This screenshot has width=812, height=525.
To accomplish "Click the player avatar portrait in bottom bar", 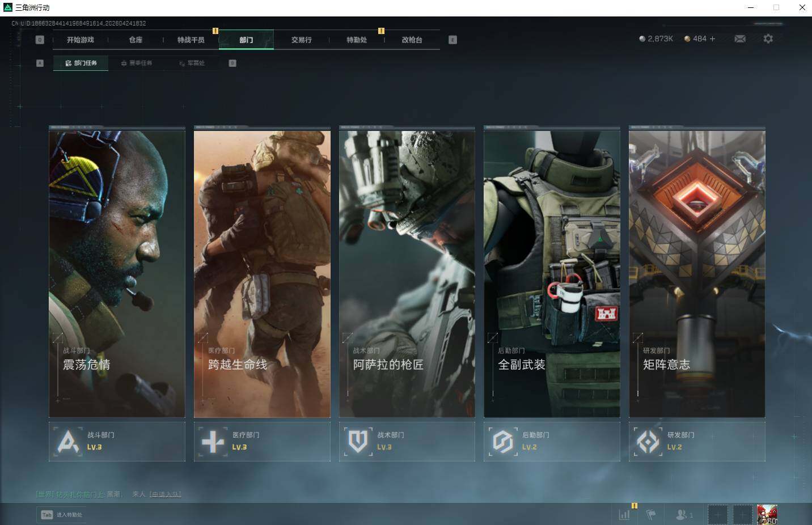I will [x=767, y=515].
